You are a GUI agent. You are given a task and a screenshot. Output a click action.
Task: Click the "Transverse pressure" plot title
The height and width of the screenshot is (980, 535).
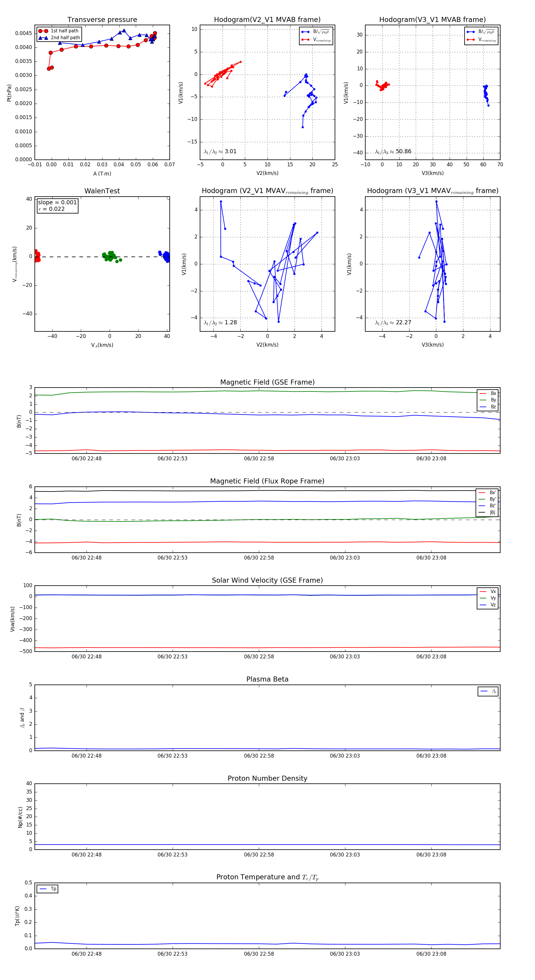pyautogui.click(x=102, y=20)
